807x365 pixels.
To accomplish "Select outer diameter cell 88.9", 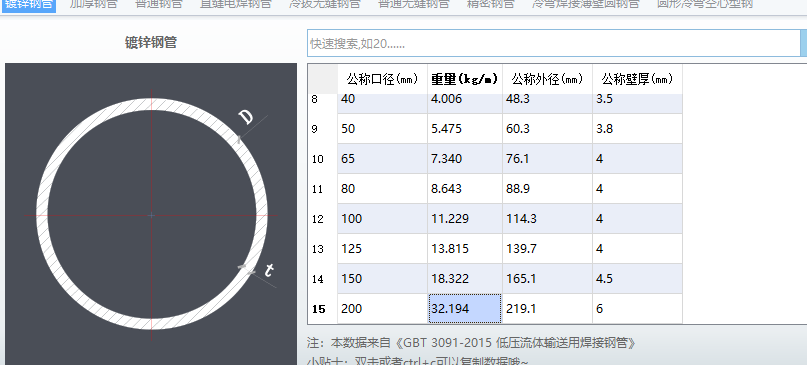I will click(x=548, y=189).
